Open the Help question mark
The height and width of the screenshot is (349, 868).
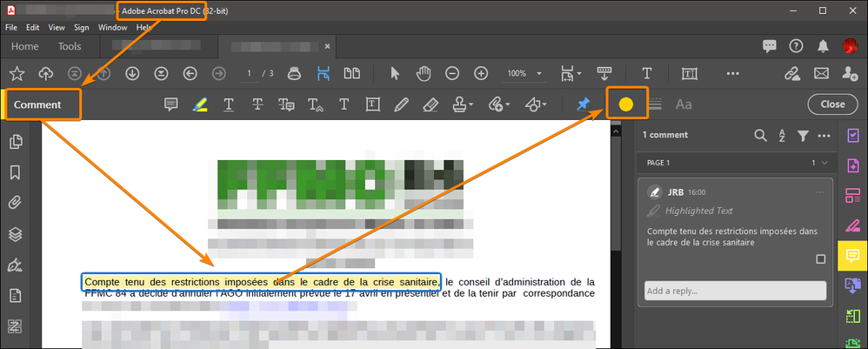(x=796, y=46)
